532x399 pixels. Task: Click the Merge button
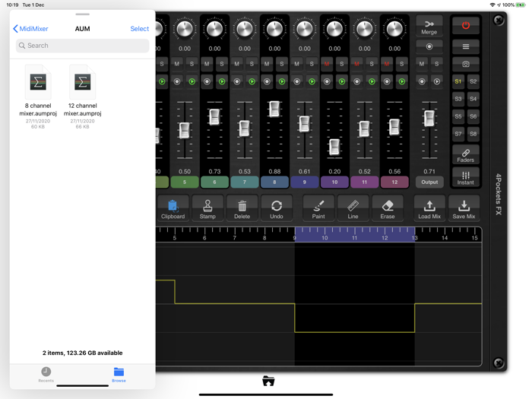(429, 26)
